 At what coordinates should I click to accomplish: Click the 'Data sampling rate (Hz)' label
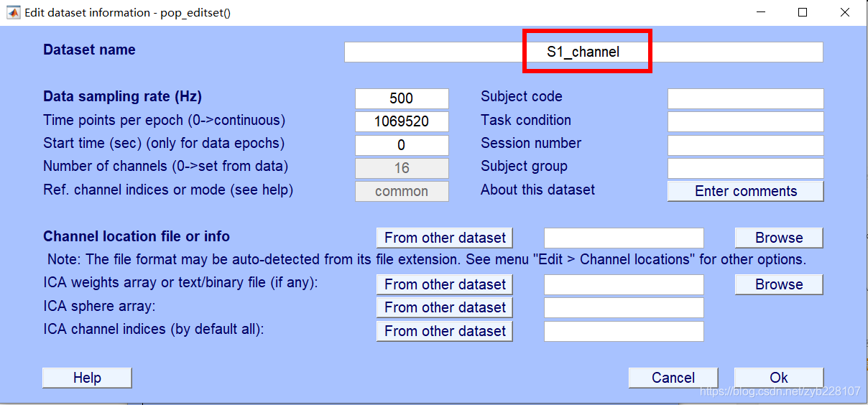(x=122, y=96)
